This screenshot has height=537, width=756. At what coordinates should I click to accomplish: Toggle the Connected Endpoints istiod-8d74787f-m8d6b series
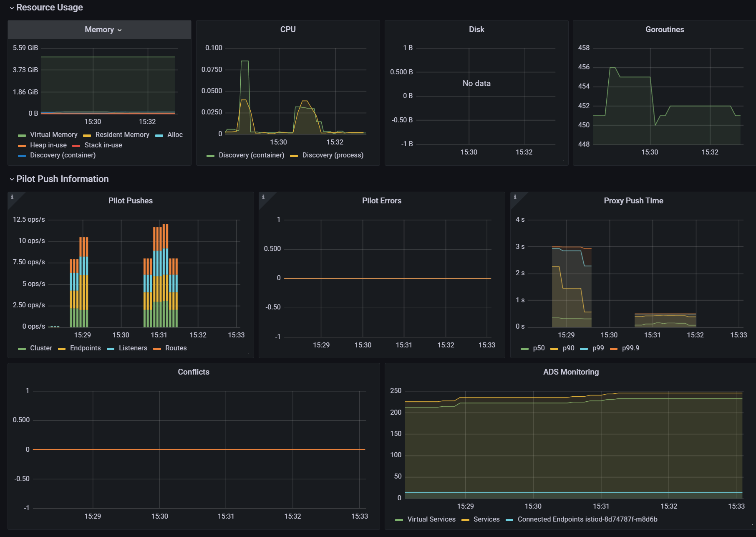point(587,519)
